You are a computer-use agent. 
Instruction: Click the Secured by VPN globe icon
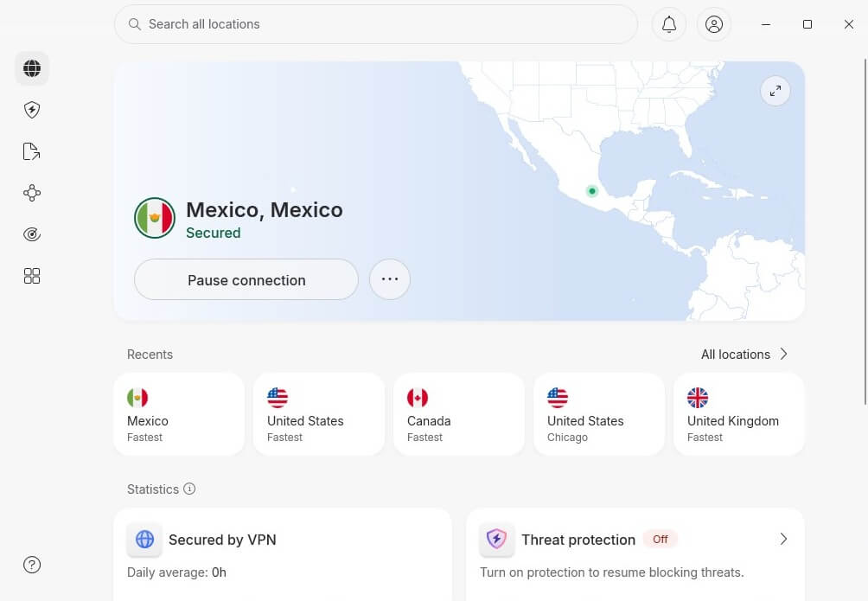click(144, 539)
